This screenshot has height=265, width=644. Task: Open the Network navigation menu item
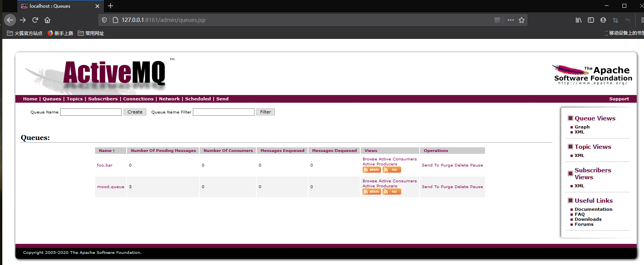(169, 99)
